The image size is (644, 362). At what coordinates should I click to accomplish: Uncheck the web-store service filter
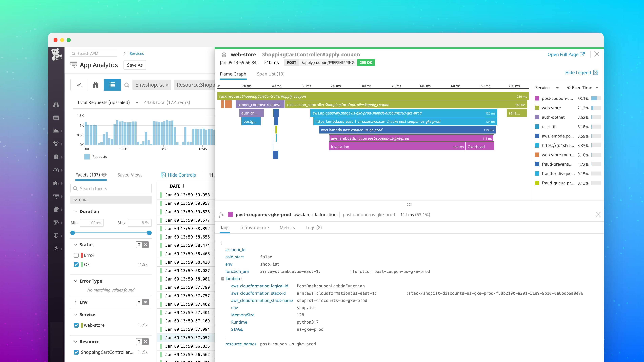click(x=76, y=325)
